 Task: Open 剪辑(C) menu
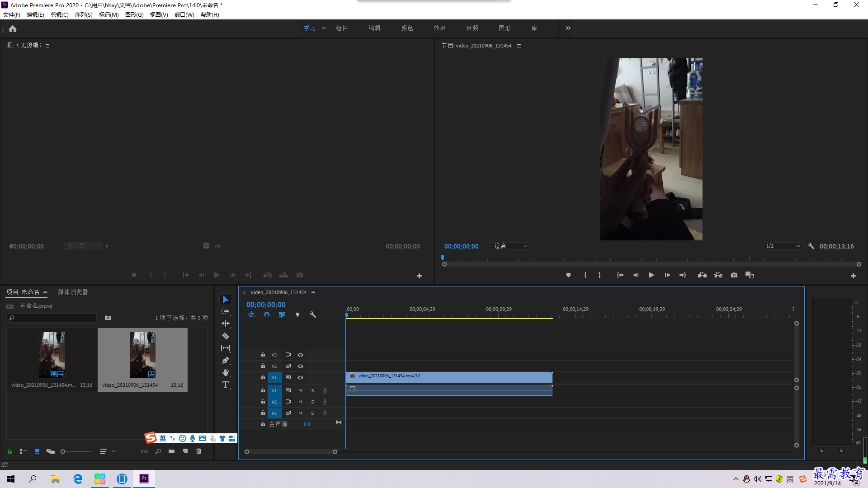click(x=60, y=15)
